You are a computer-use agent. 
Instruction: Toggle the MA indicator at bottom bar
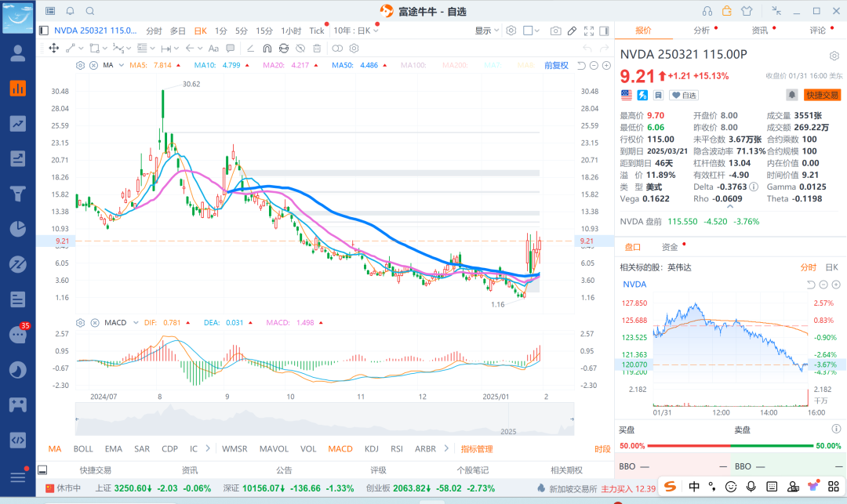[x=55, y=448]
